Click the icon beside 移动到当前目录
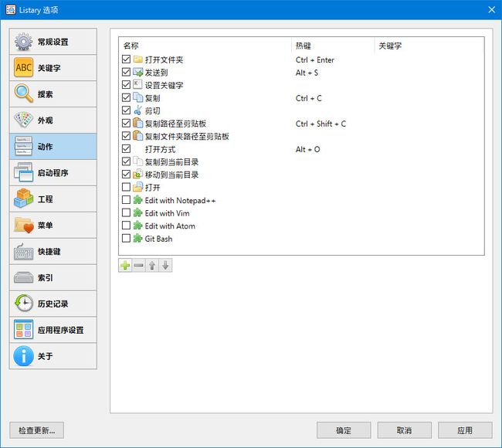This screenshot has height=448, width=502. pyautogui.click(x=137, y=175)
